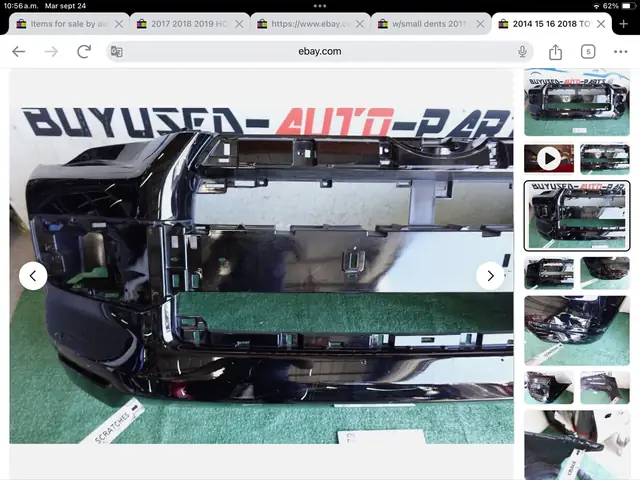The height and width of the screenshot is (480, 640).
Task: Open the bottom crack detail thumbnail
Action: (x=577, y=445)
